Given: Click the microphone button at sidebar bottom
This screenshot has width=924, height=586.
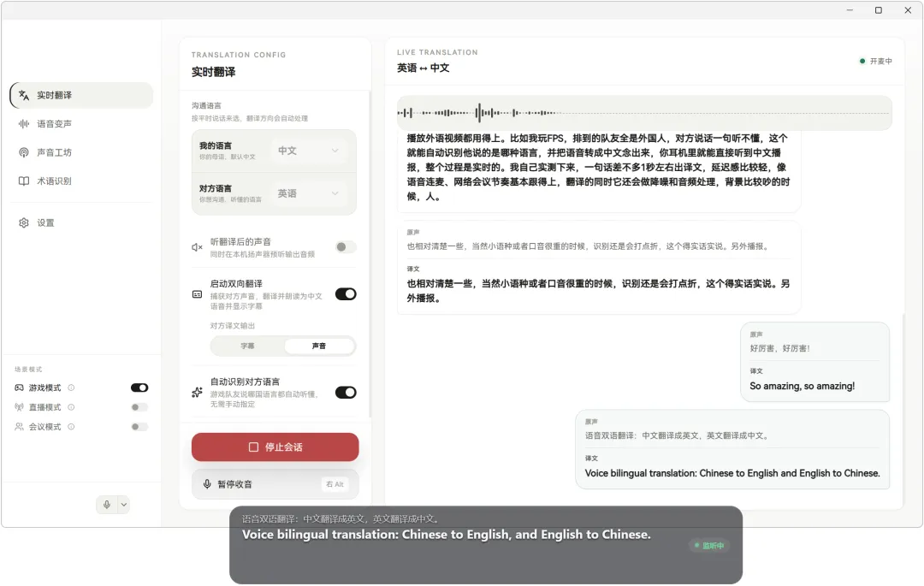Looking at the screenshot, I should click(107, 505).
